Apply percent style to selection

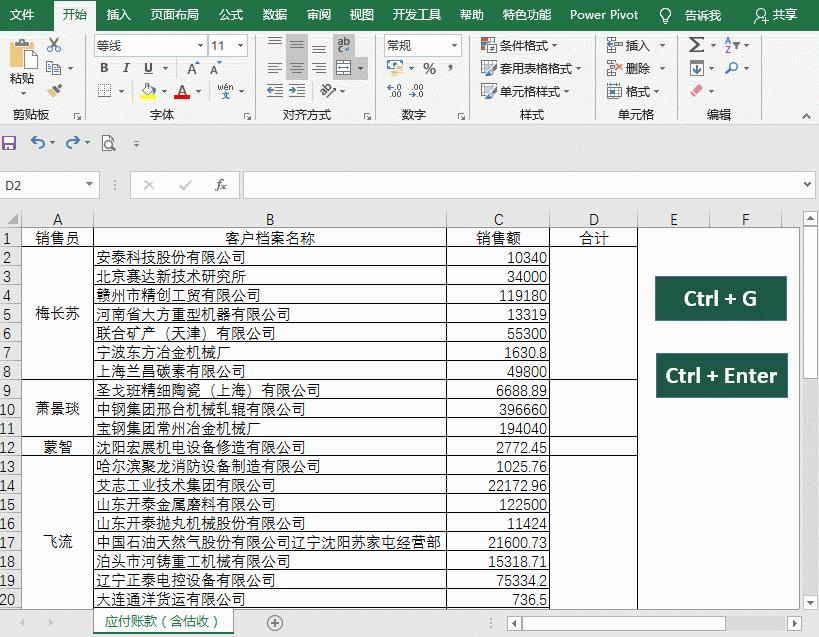[x=431, y=68]
